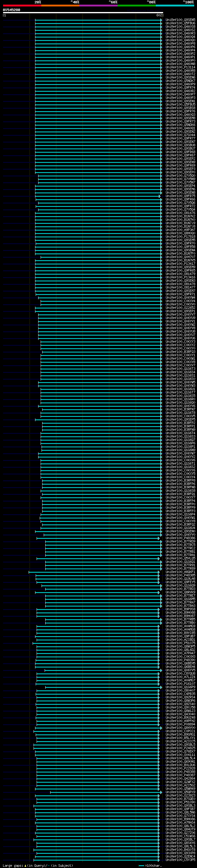Select label UniRef100_Q460P7
Viewport: 197px width, 868px height.
(x=180, y=94)
